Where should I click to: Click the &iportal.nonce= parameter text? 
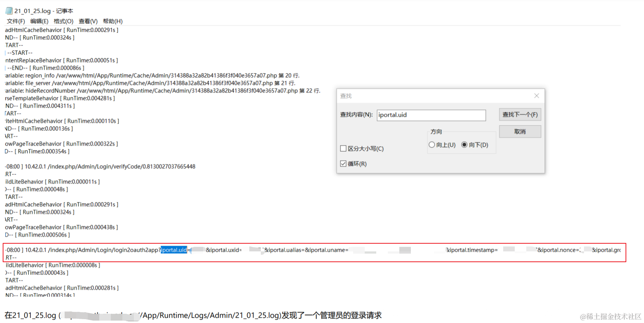[558, 250]
